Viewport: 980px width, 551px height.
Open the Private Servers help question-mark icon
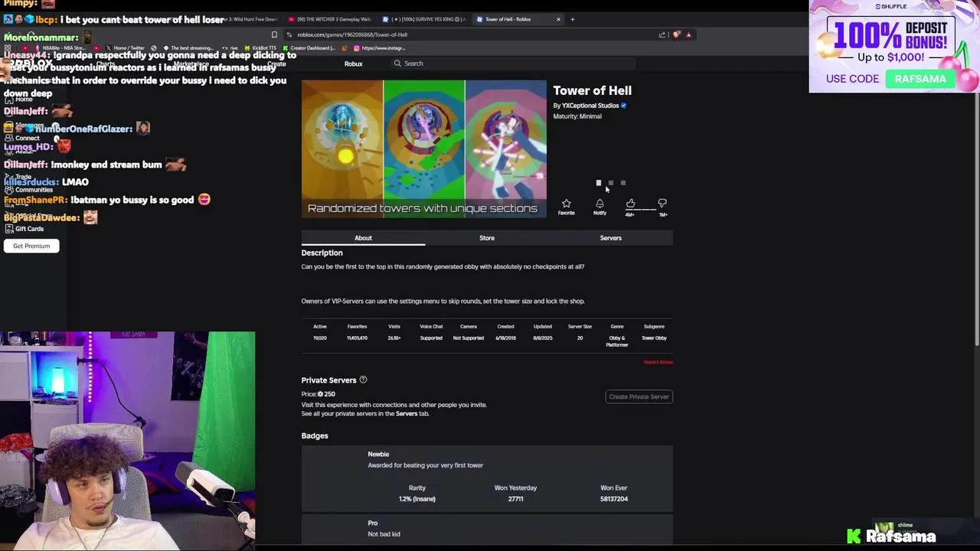[x=363, y=380]
